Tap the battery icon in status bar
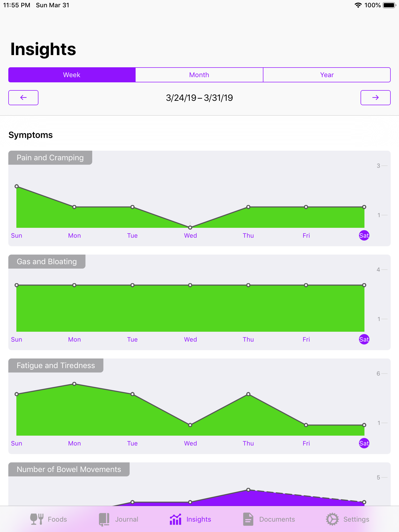The height and width of the screenshot is (532, 399). [389, 5]
